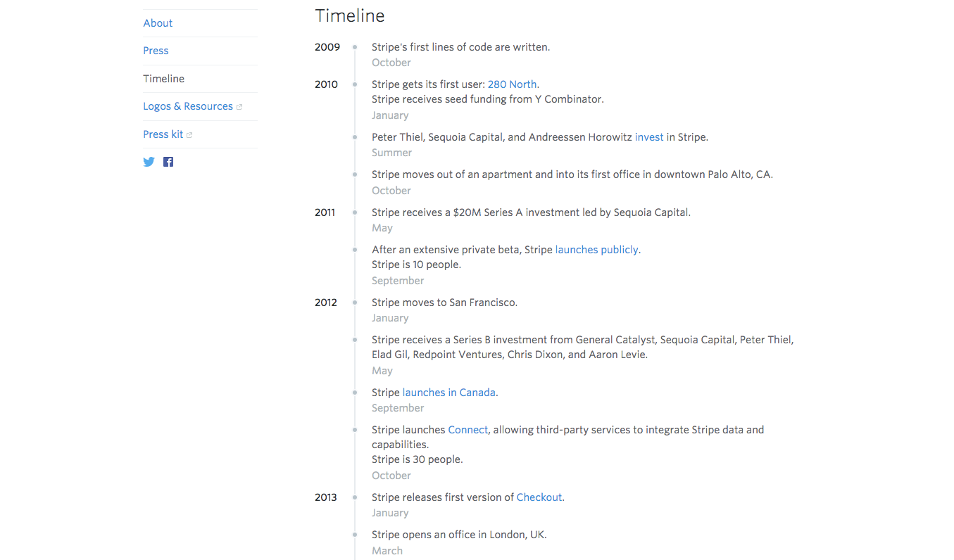Image resolution: width=954 pixels, height=560 pixels.
Task: Click the Timeline page heading
Action: (350, 15)
